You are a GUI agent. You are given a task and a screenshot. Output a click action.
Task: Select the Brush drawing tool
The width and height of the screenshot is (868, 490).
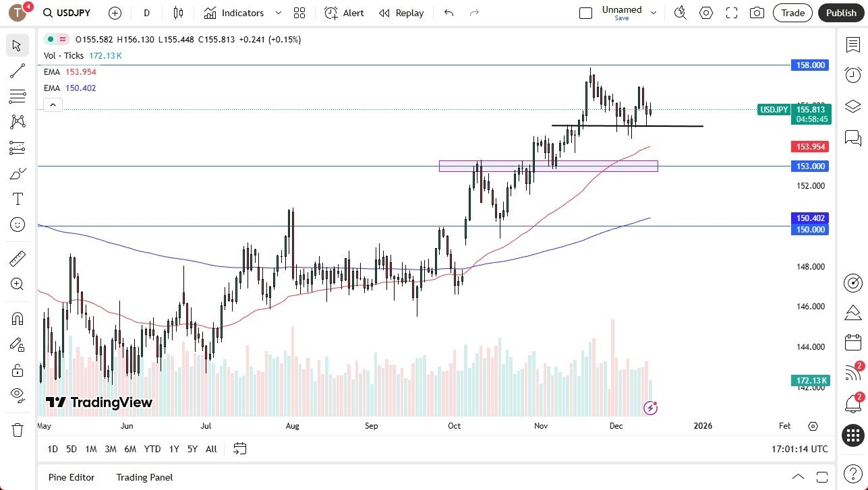pos(17,173)
